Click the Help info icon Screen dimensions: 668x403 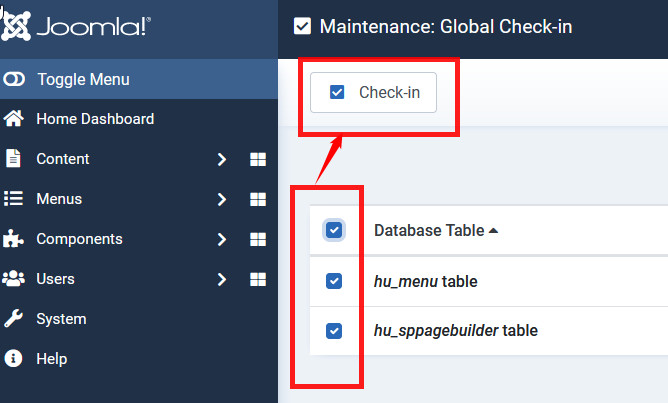tap(14, 359)
